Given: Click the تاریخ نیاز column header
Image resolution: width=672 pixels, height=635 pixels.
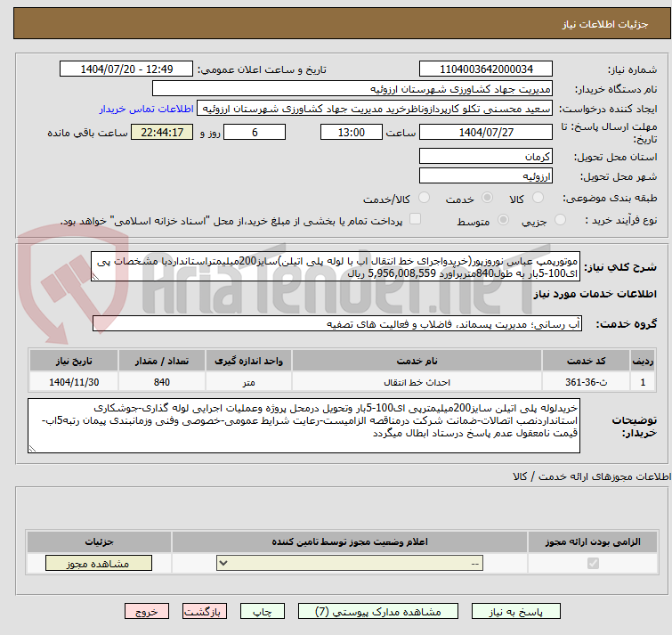Looking at the screenshot, I should coord(74,361).
